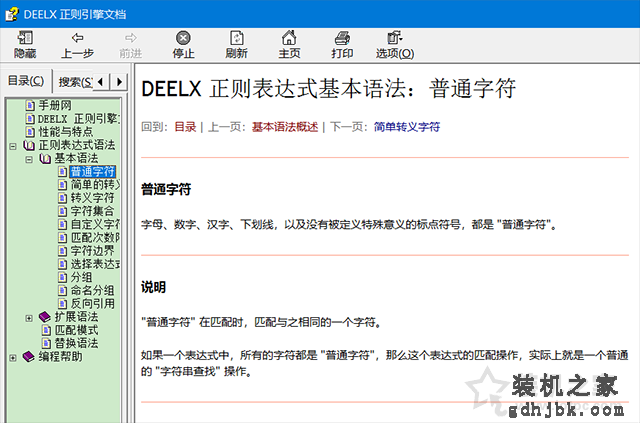Open the 匹配模式 topic
The image size is (640, 423).
tap(76, 330)
